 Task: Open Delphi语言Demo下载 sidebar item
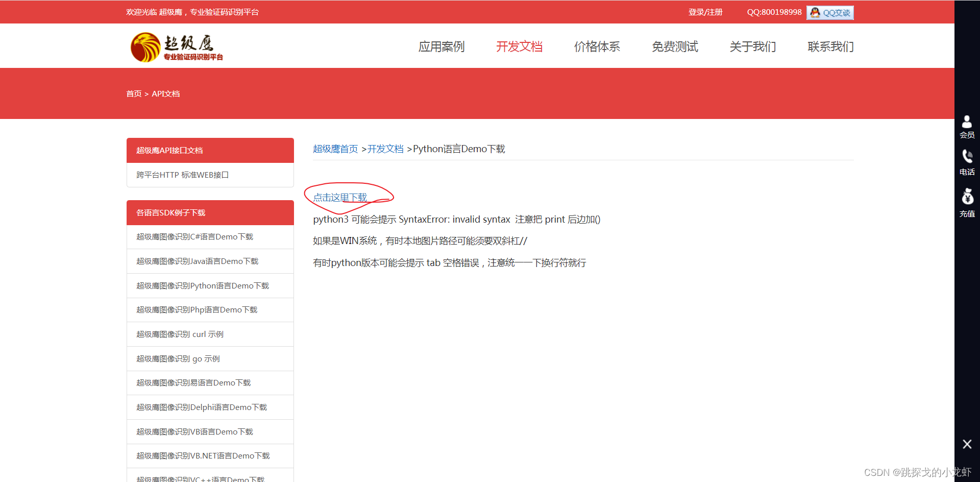click(x=210, y=407)
